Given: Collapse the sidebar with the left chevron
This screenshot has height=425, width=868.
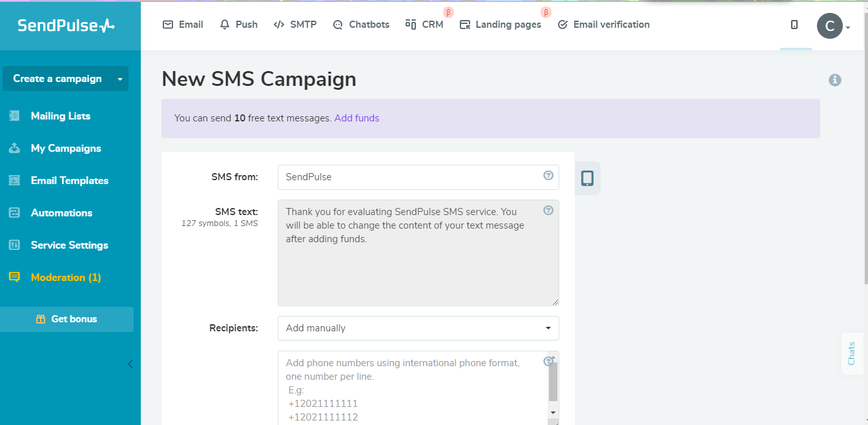Looking at the screenshot, I should [130, 364].
